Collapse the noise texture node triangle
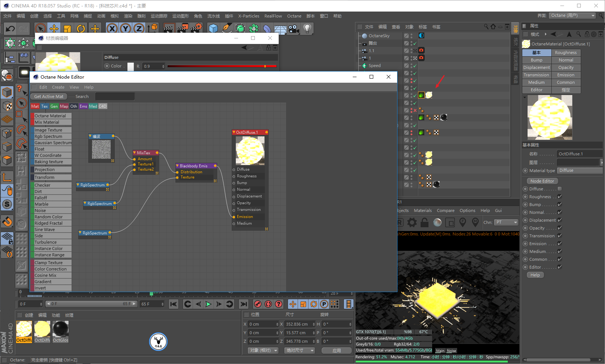Viewport: 605px width, 364px height. tap(90, 136)
